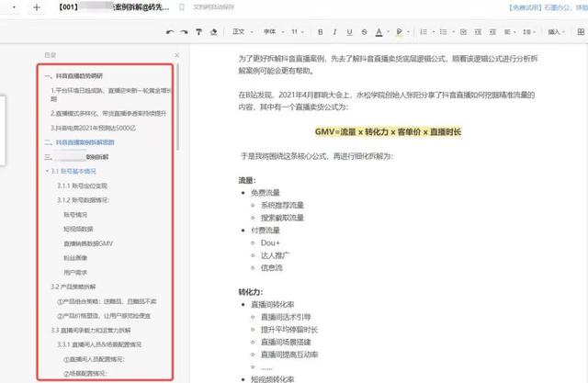Toggle strikethrough formatting
588x383 pixels.
coord(364,32)
